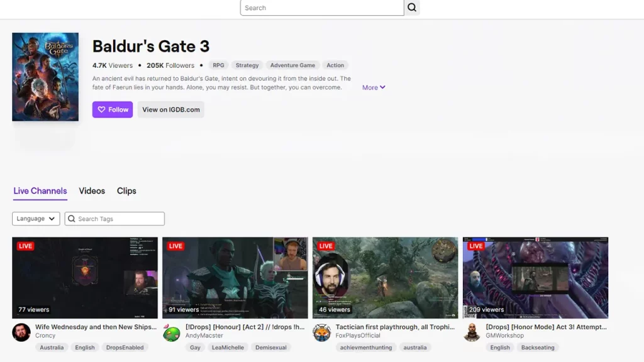Open GMWorkshop's channel avatar
Image resolution: width=644 pixels, height=362 pixels.
coord(472,332)
